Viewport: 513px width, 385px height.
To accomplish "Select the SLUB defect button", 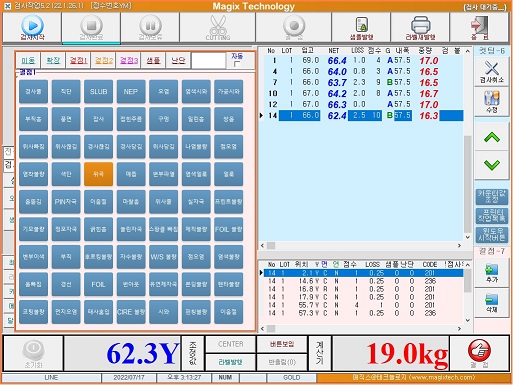I will click(98, 91).
